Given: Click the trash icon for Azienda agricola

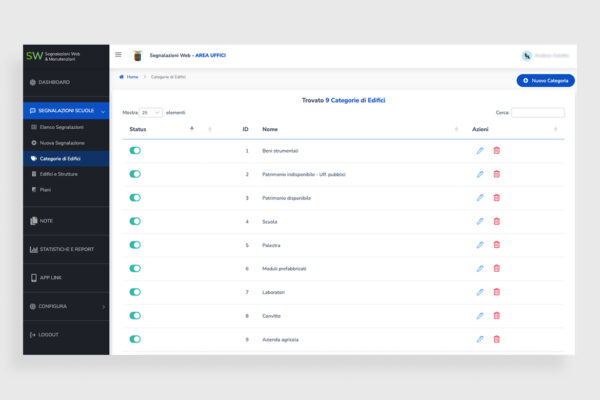Looking at the screenshot, I should (497, 340).
